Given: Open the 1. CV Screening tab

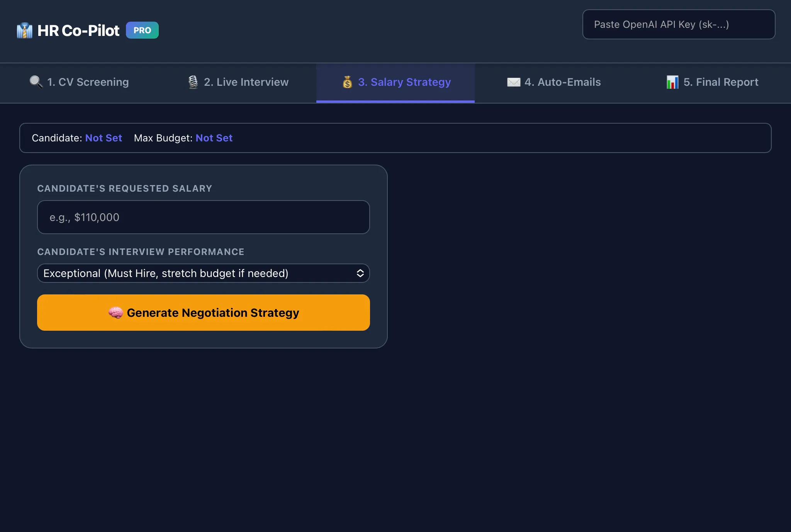Looking at the screenshot, I should pyautogui.click(x=79, y=83).
